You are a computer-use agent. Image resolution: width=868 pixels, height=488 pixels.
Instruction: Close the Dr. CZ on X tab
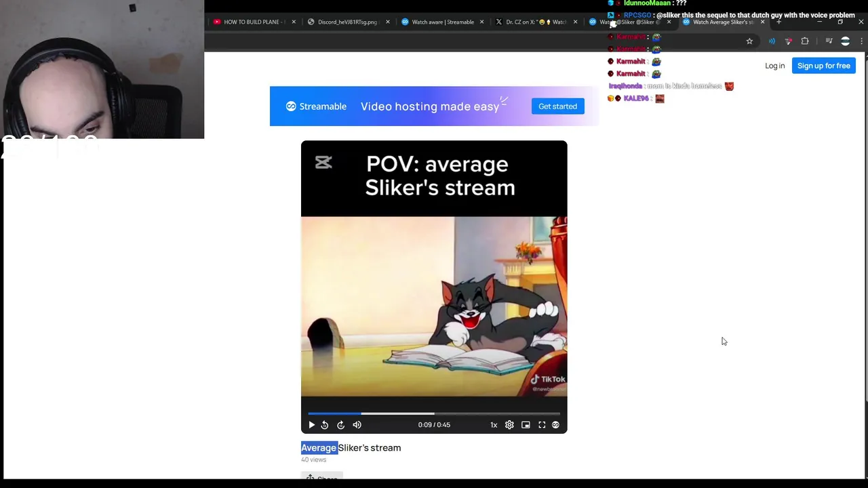point(575,22)
